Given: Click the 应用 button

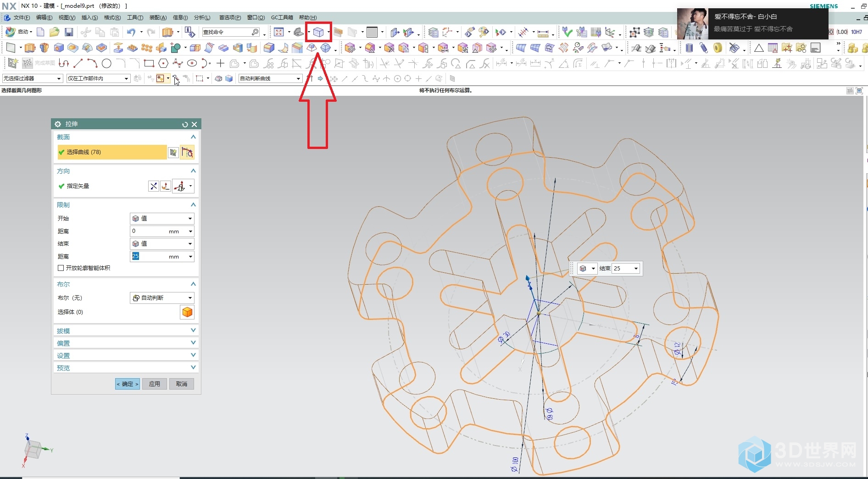Looking at the screenshot, I should pos(154,384).
